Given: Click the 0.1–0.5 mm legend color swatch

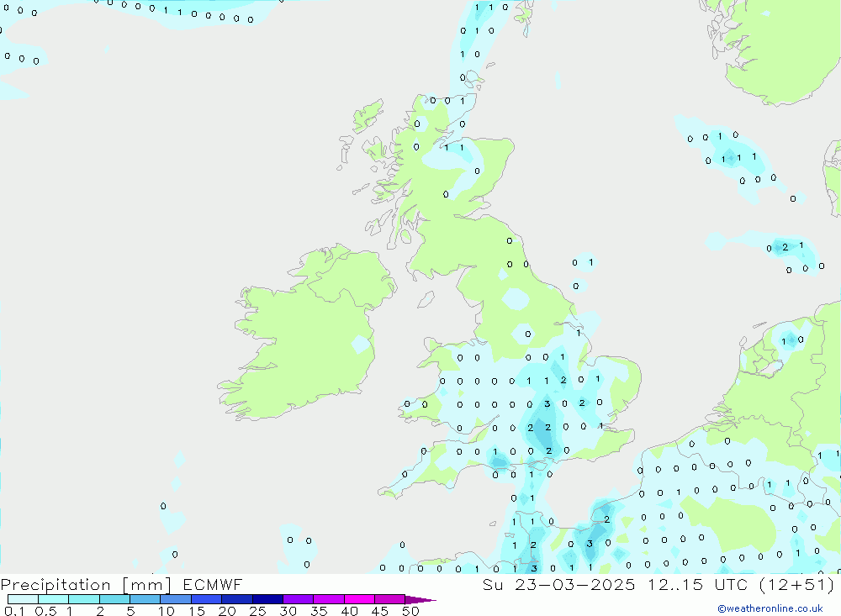Looking at the screenshot, I should click(23, 599).
